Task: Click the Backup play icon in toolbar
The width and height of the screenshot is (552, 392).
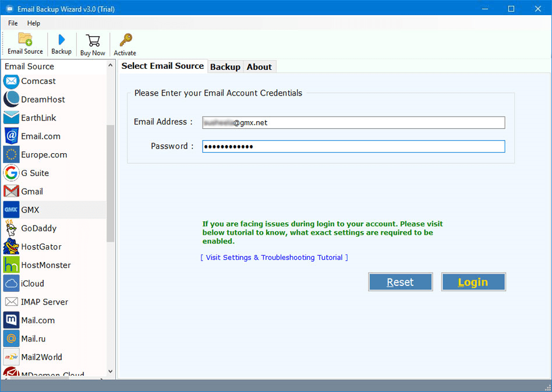Action: coord(62,40)
